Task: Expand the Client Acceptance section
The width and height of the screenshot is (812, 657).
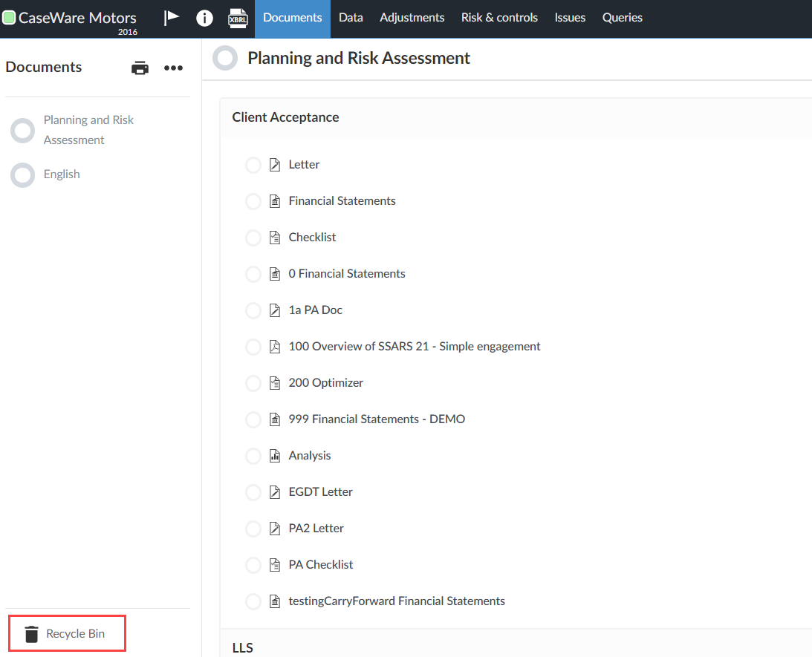Action: click(286, 117)
